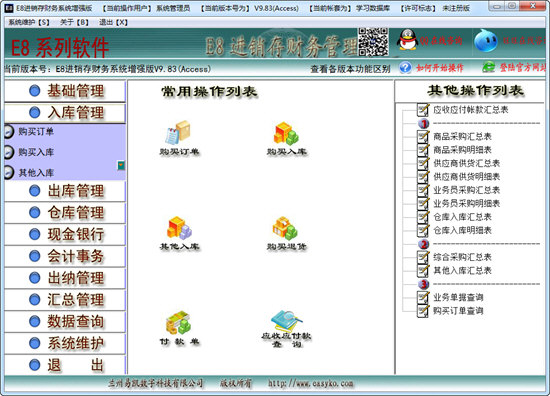This screenshot has height=396, width=550.
Task: Open the 退出【X】 menu
Action: click(113, 22)
